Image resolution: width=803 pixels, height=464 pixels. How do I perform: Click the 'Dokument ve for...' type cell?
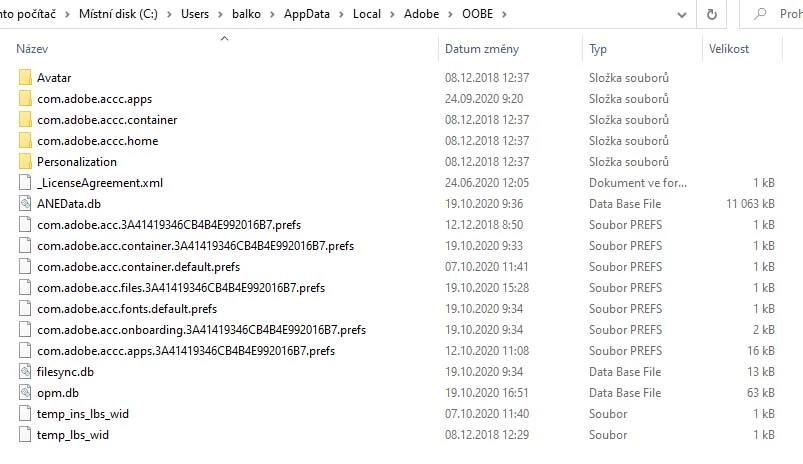click(638, 182)
